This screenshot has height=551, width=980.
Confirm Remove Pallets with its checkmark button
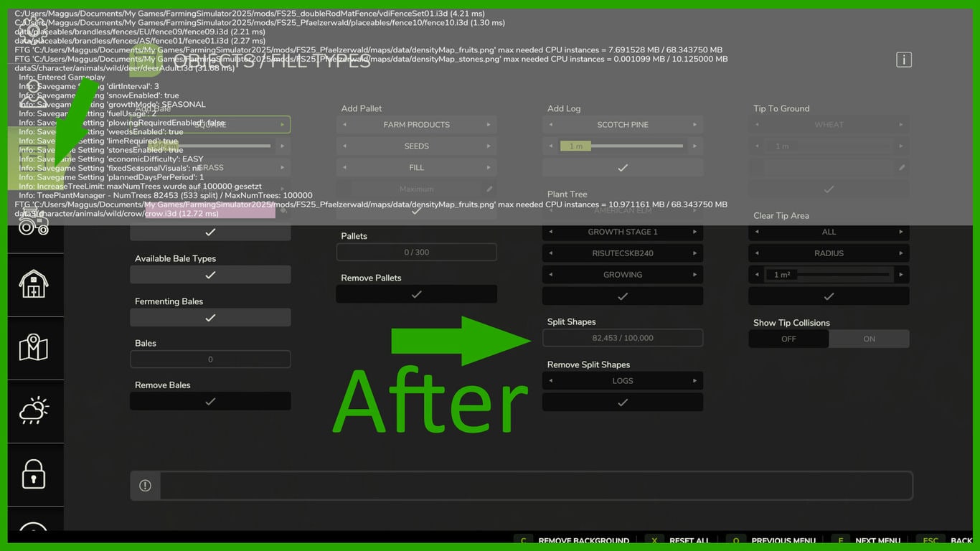[416, 294]
